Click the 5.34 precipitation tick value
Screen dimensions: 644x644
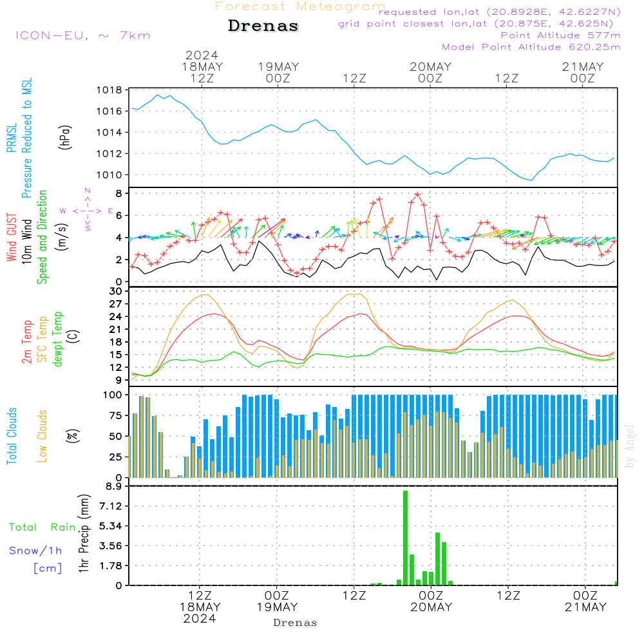click(x=111, y=526)
